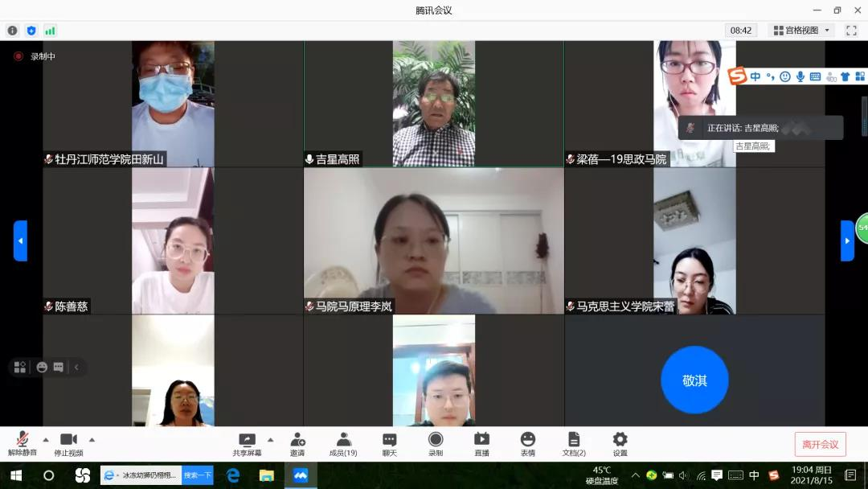Launch Microsoft Edge from taskbar

233,475
